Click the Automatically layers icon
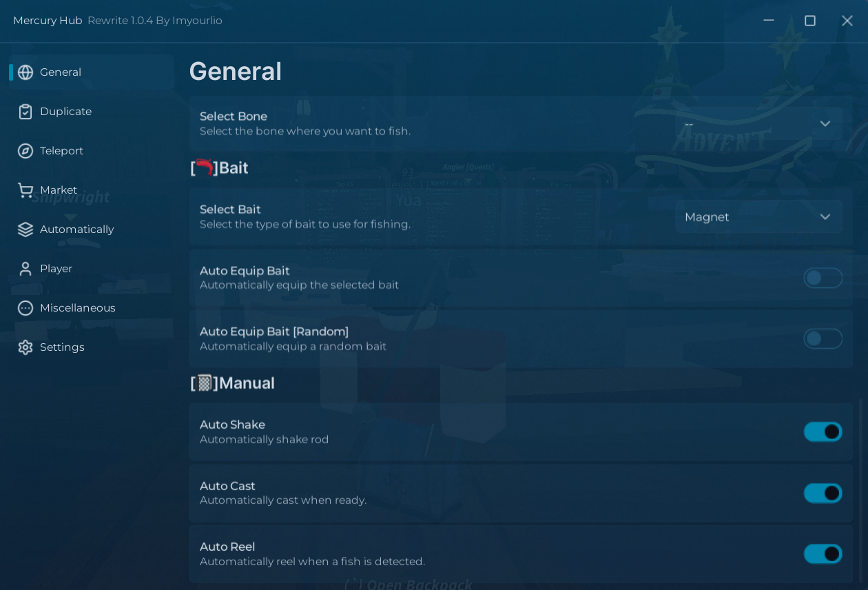868x590 pixels. point(25,230)
